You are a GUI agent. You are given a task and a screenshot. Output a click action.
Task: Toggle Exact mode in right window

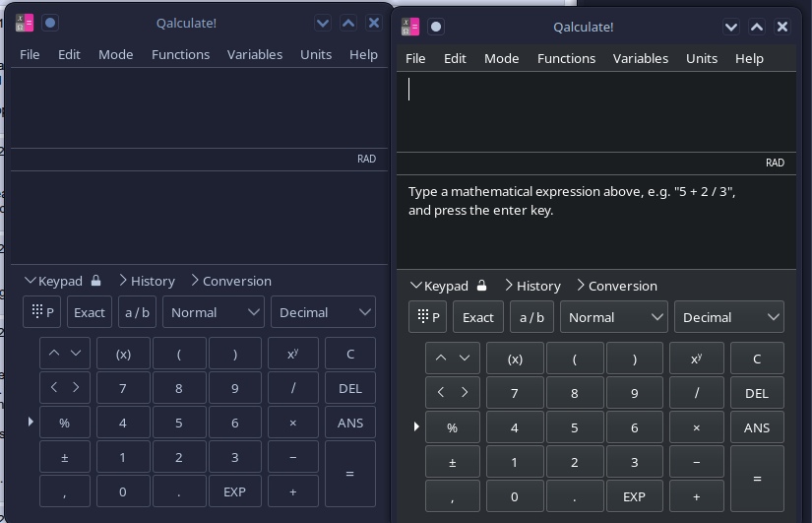click(x=478, y=317)
